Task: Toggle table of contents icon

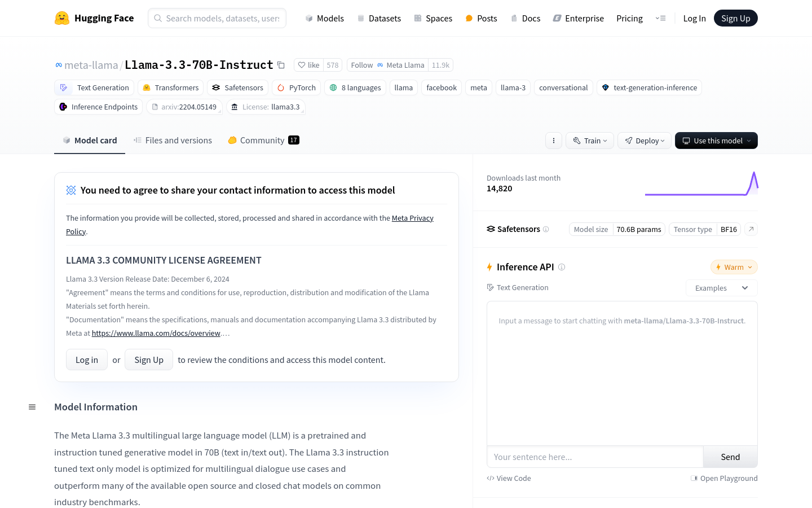Action: click(32, 407)
